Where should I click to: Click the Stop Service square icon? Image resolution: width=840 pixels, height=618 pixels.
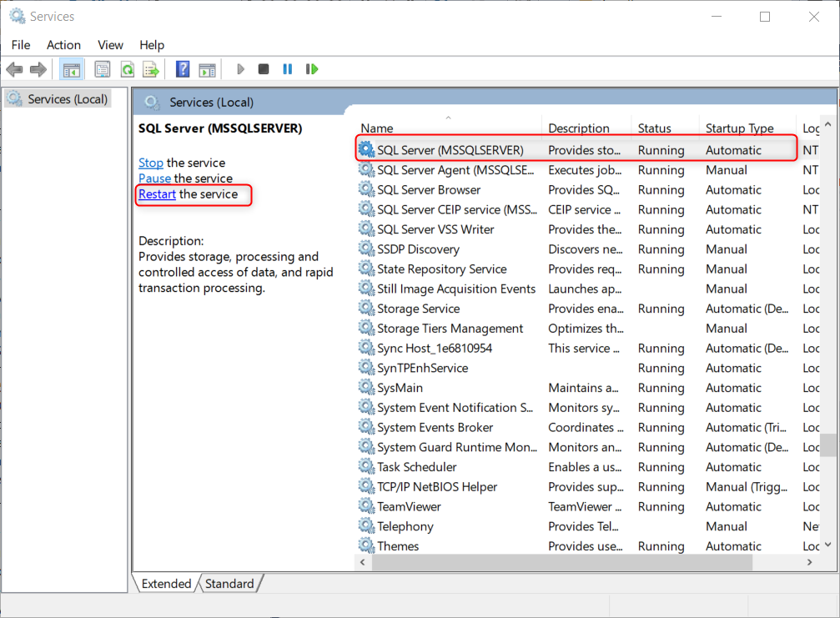pos(263,69)
